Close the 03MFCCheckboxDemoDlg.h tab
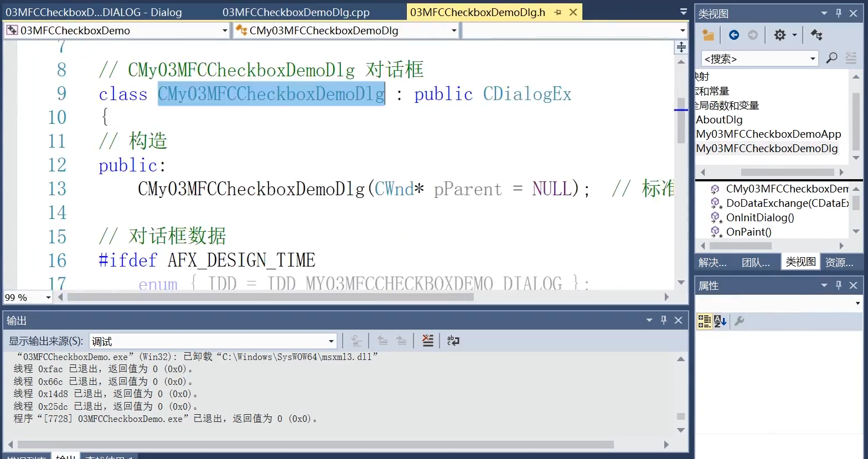This screenshot has height=459, width=868. click(x=573, y=12)
